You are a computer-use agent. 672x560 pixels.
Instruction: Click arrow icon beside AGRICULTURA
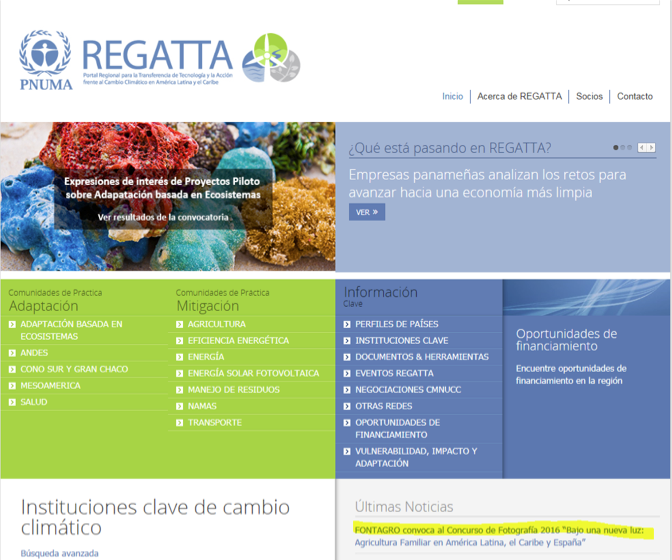coord(180,324)
